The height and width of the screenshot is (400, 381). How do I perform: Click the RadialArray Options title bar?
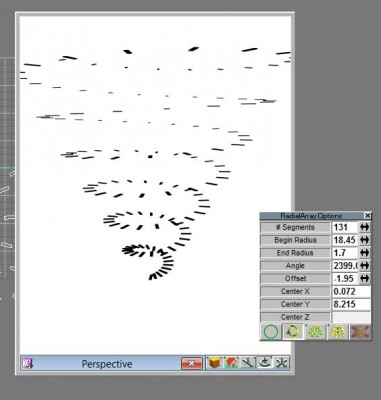311,216
